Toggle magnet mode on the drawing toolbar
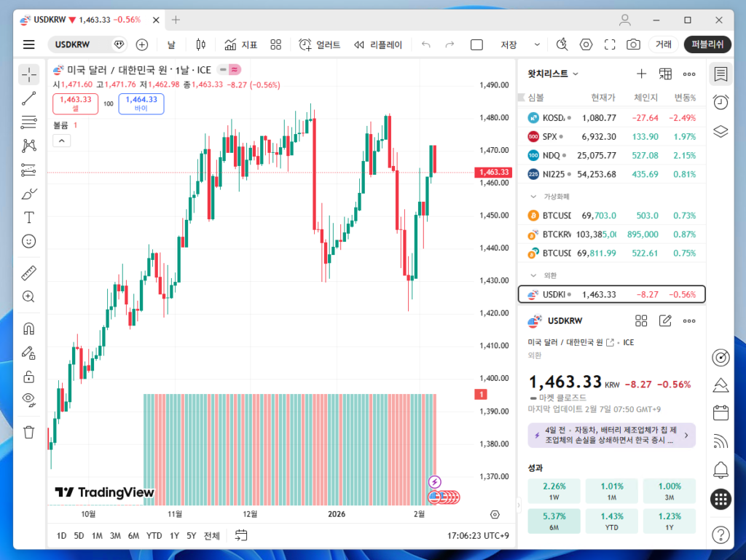The height and width of the screenshot is (560, 746). 29,328
